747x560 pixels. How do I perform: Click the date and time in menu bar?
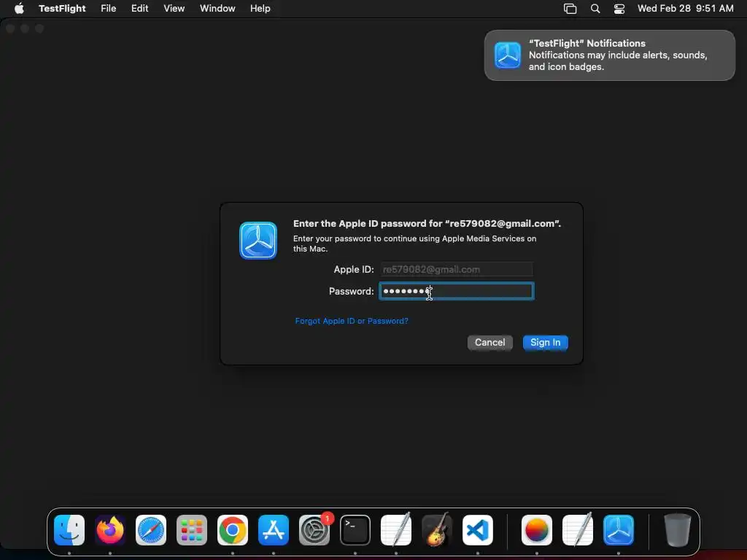(685, 8)
